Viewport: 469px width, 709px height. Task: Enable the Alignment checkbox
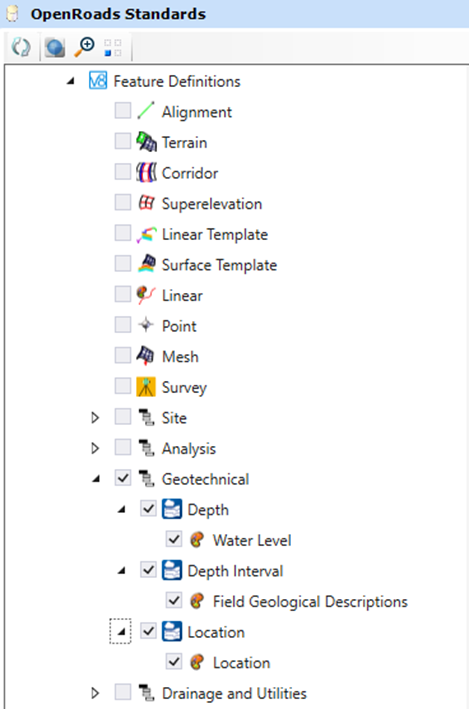click(123, 111)
